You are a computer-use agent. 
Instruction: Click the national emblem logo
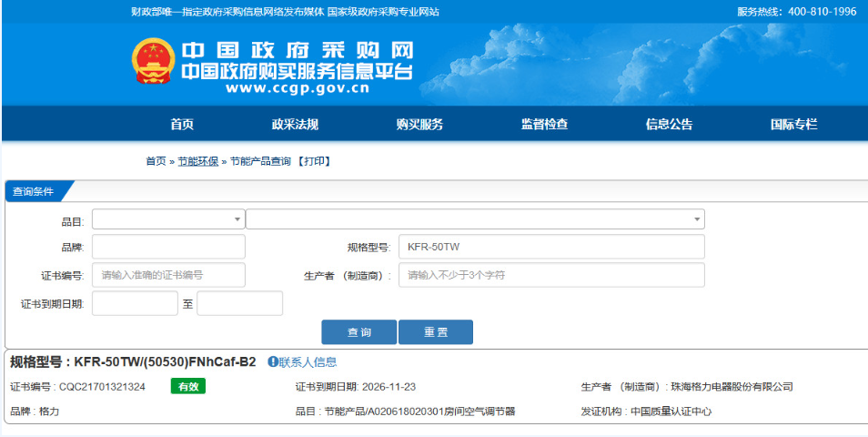pyautogui.click(x=153, y=61)
